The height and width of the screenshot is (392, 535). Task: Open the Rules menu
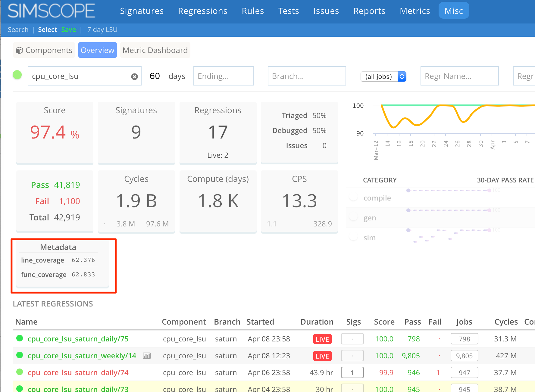[253, 11]
